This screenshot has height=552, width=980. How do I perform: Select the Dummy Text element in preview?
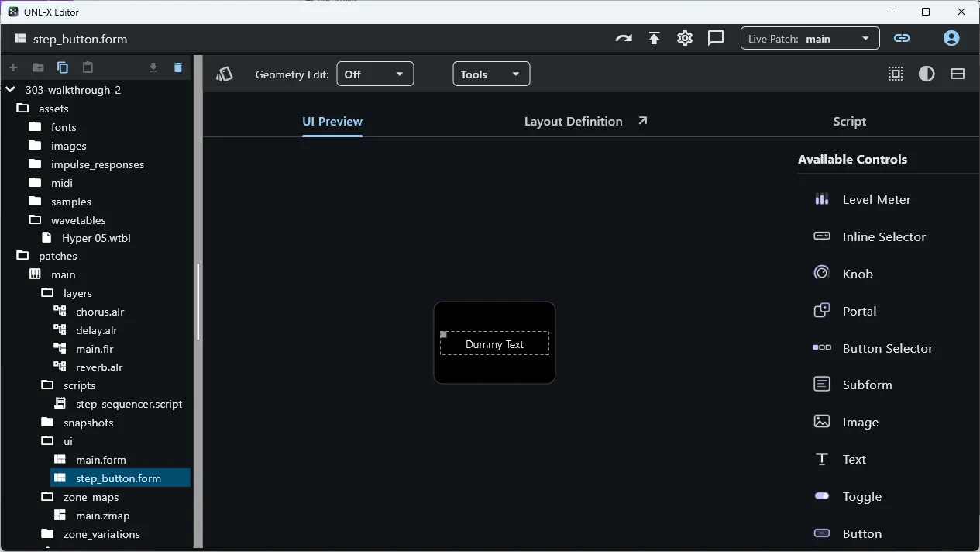pyautogui.click(x=494, y=343)
